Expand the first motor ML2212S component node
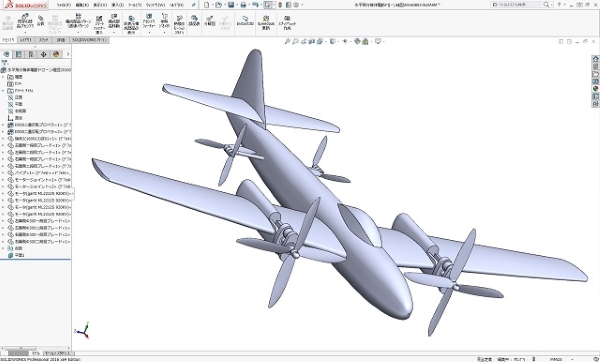Viewport: 600px width, 362px height. (x=3, y=194)
